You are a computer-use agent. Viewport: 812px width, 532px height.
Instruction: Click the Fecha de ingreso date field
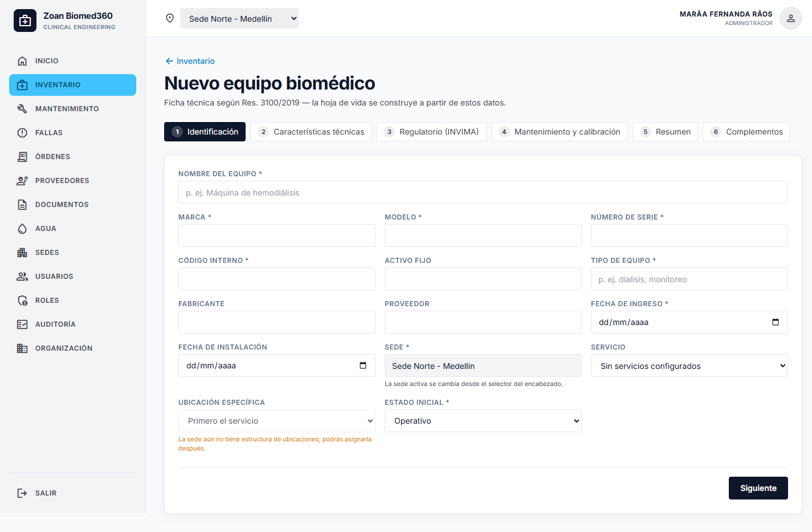point(689,322)
